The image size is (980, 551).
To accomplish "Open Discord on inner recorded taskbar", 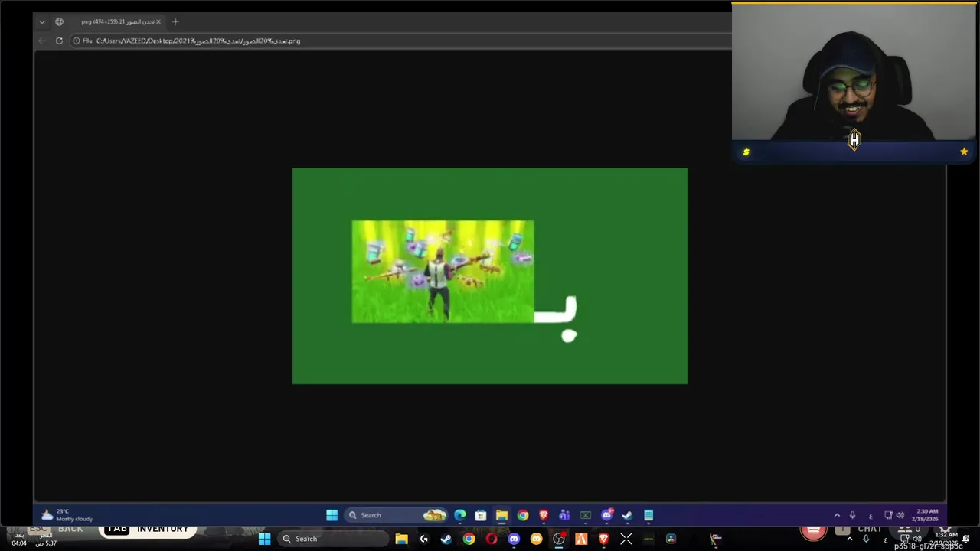I will click(x=606, y=515).
